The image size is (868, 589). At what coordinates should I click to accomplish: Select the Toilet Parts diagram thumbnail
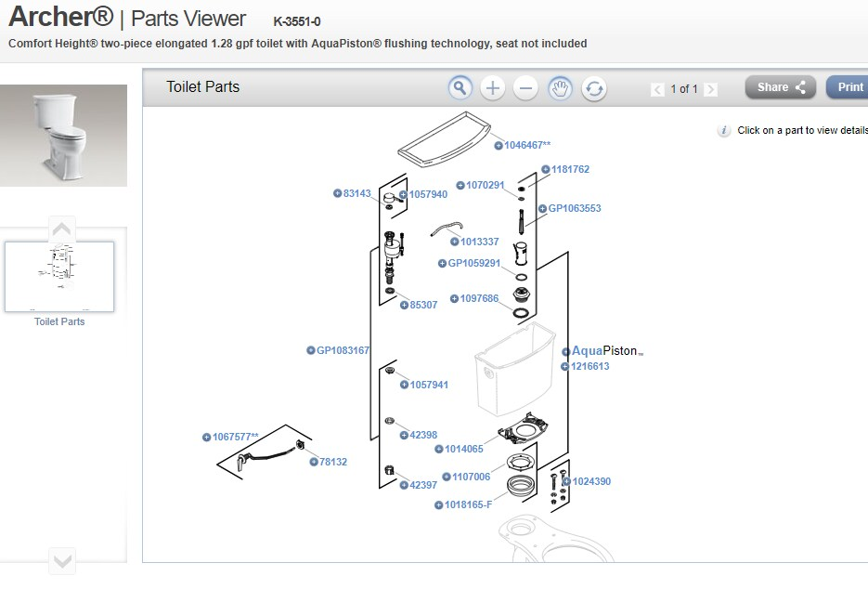coord(59,277)
